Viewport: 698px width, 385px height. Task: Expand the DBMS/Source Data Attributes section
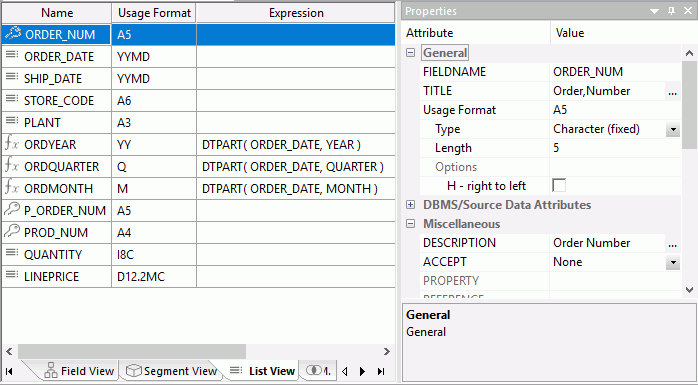pyautogui.click(x=410, y=205)
